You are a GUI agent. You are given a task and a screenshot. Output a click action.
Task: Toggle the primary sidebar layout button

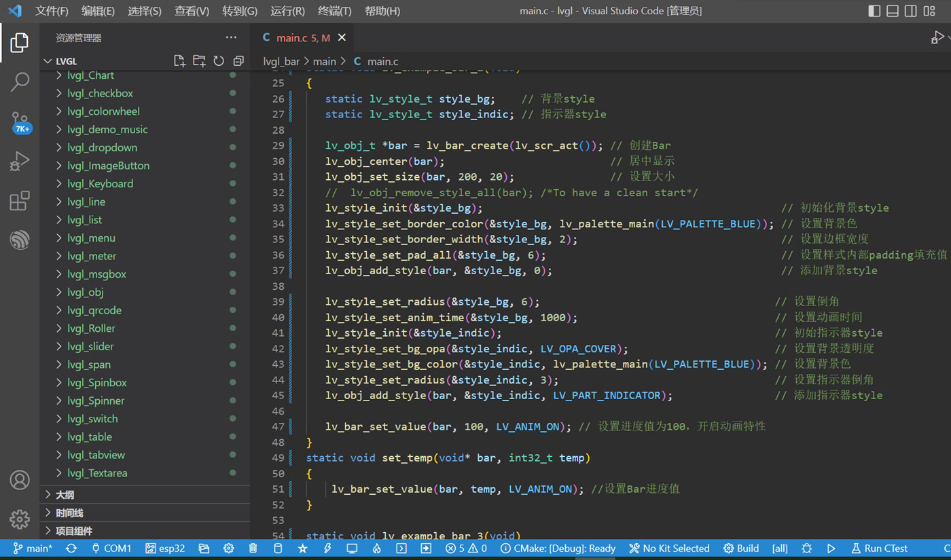click(x=874, y=11)
